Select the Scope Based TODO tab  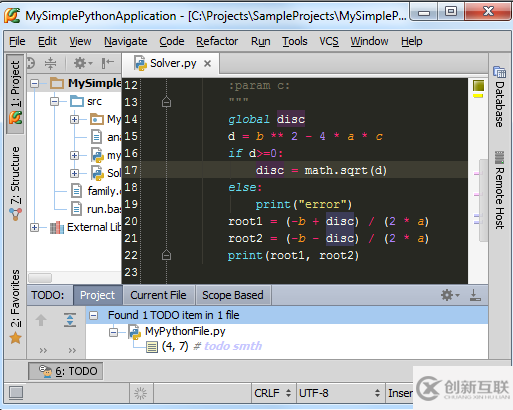point(233,295)
